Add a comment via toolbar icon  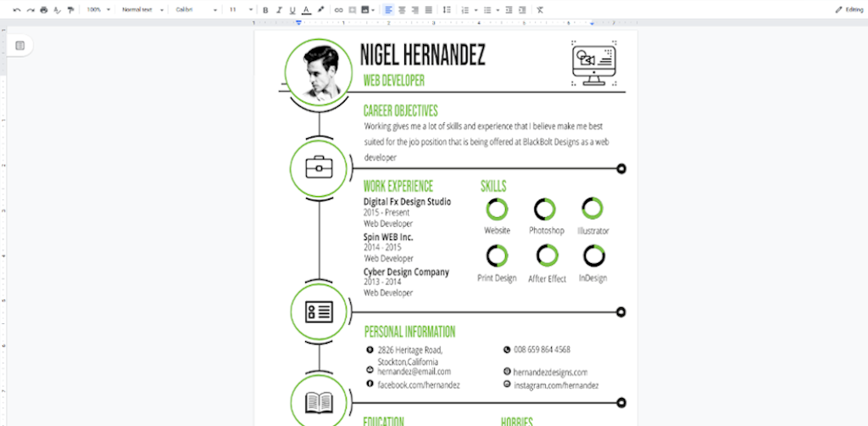(352, 10)
